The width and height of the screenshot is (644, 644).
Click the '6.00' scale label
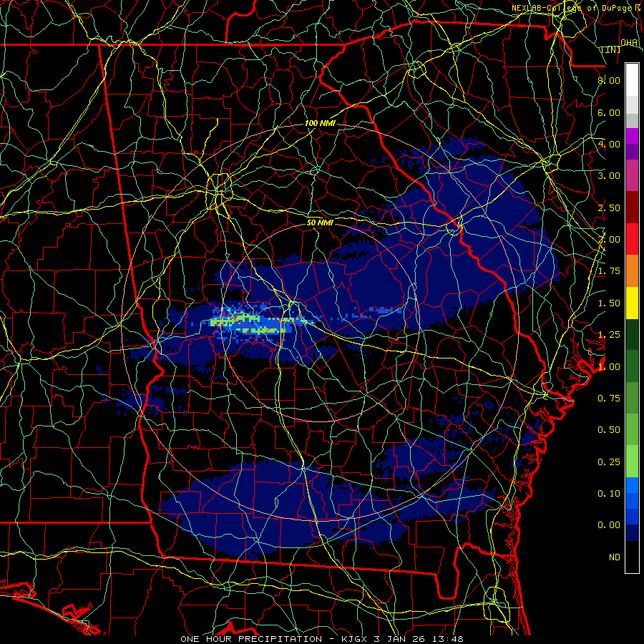(x=609, y=112)
